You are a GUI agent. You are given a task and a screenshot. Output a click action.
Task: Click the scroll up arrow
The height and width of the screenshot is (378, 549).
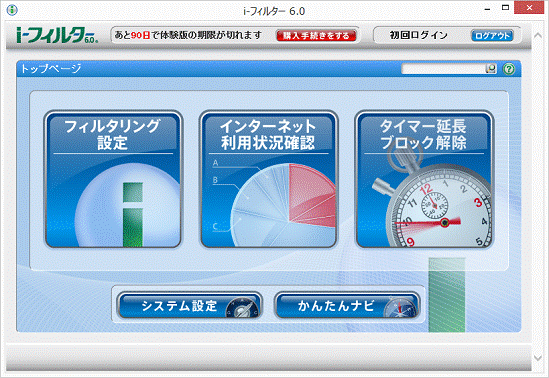pyautogui.click(x=538, y=36)
